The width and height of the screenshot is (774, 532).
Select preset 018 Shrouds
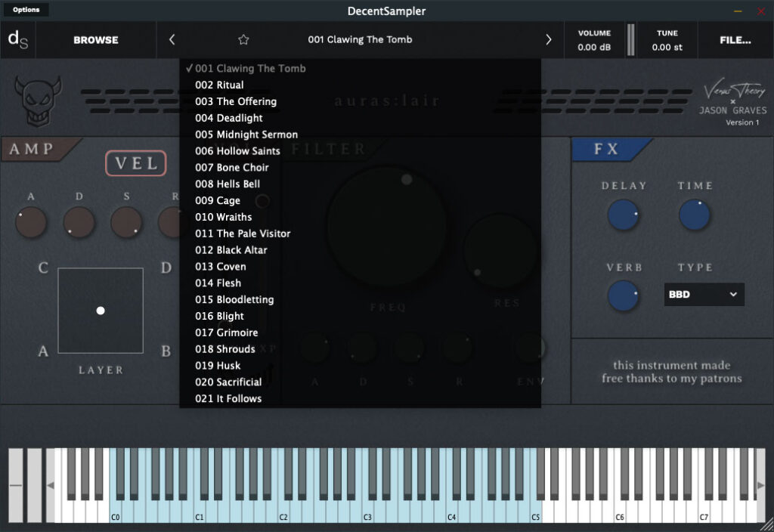click(361, 349)
